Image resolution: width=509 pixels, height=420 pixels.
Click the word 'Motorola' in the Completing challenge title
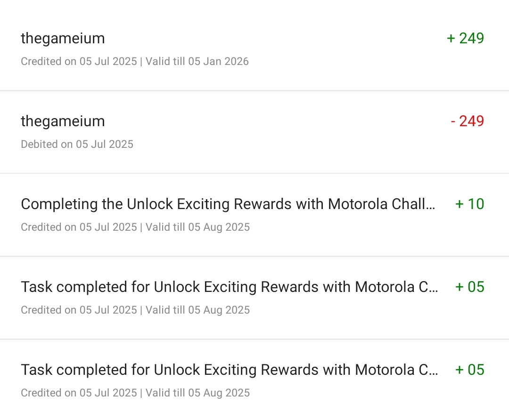point(358,204)
